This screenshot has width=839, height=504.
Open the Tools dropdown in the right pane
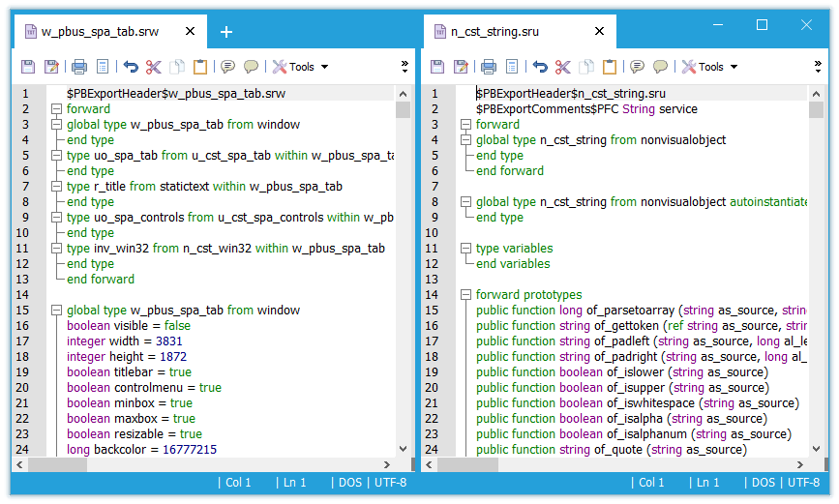coord(710,67)
